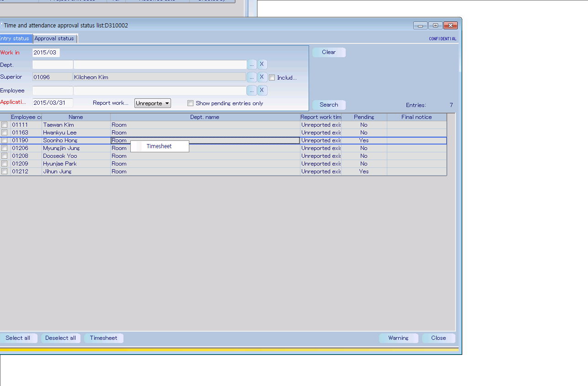Screen dimensions: 588x386
Task: Check the row checkbox for Taewan Kim
Action: pyautogui.click(x=5, y=125)
